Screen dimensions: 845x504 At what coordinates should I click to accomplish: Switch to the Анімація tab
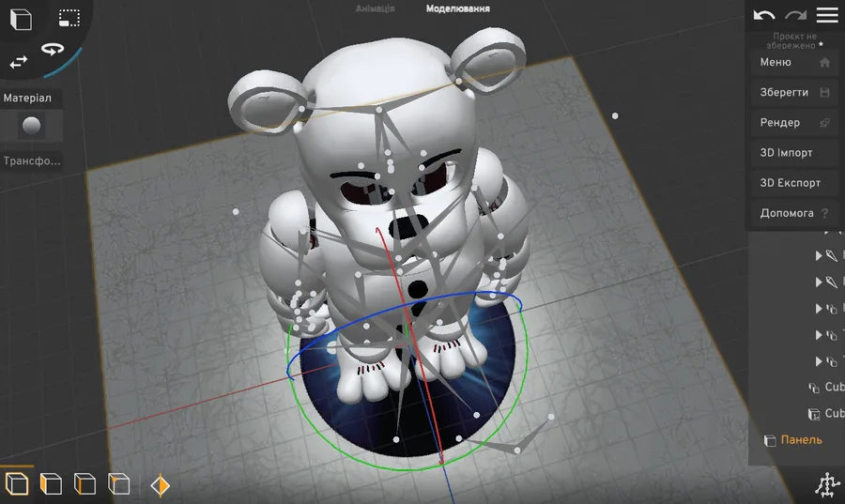(375, 8)
